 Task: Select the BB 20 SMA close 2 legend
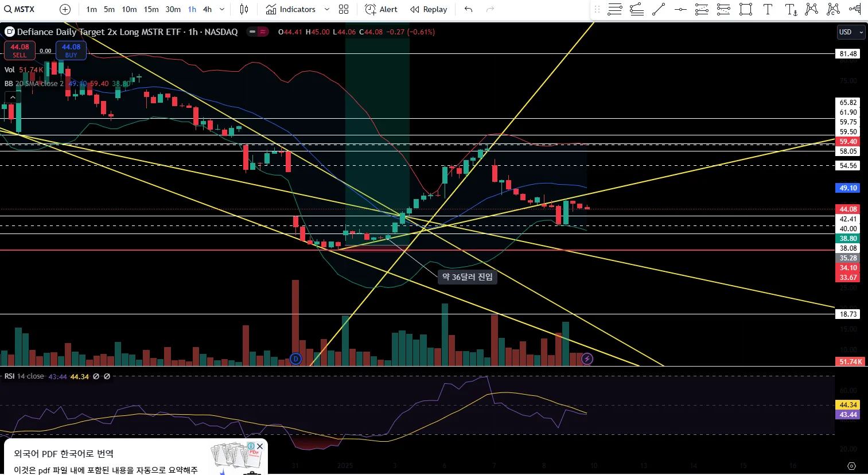[x=34, y=84]
